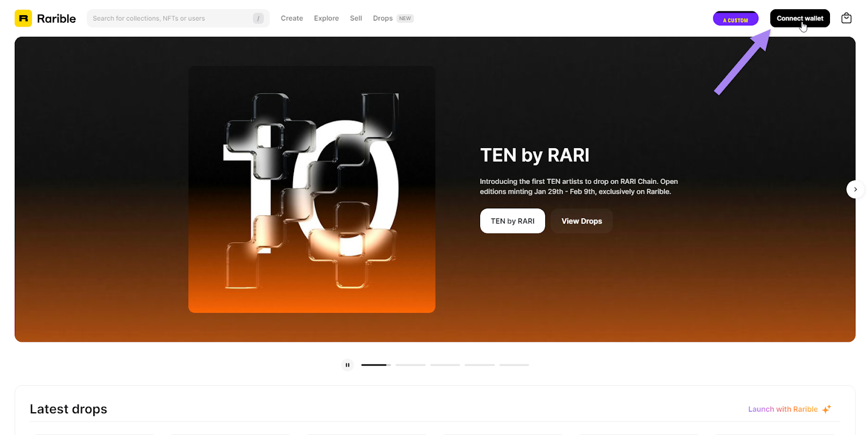Go to the Explore navigation item
Screen dimensions: 868x435
326,18
